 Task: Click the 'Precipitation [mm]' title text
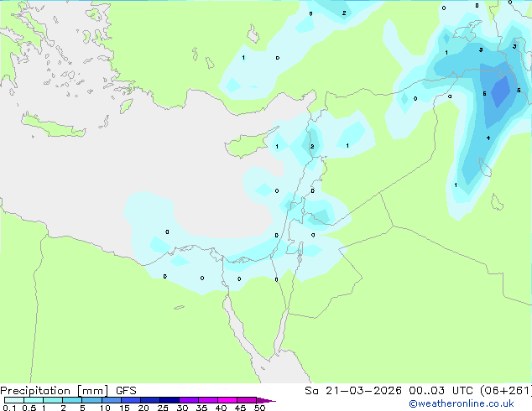coord(55,391)
